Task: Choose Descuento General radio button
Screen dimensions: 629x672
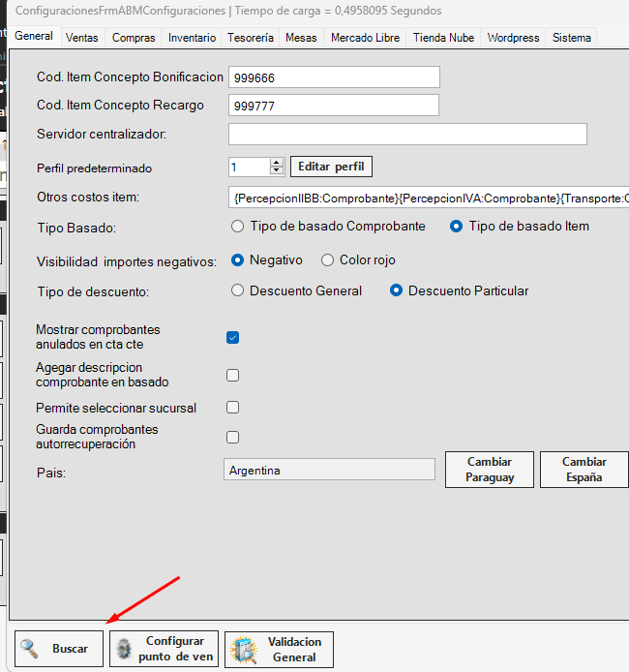Action: click(x=237, y=290)
